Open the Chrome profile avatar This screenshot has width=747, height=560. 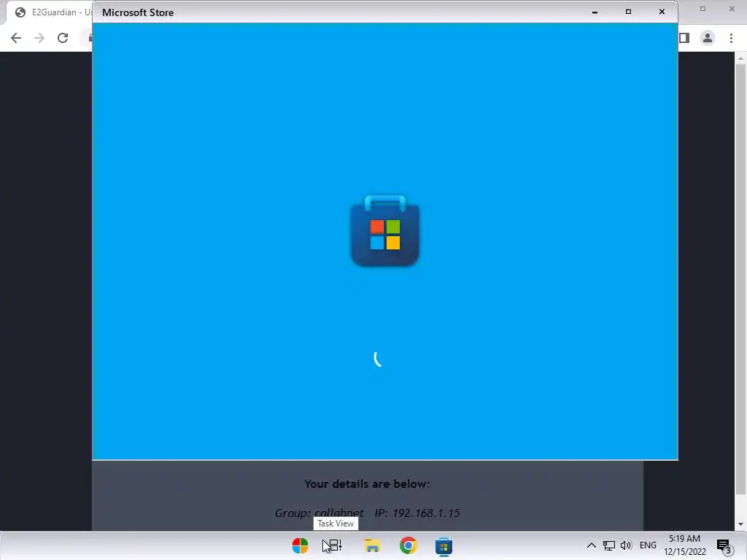pyautogui.click(x=708, y=38)
